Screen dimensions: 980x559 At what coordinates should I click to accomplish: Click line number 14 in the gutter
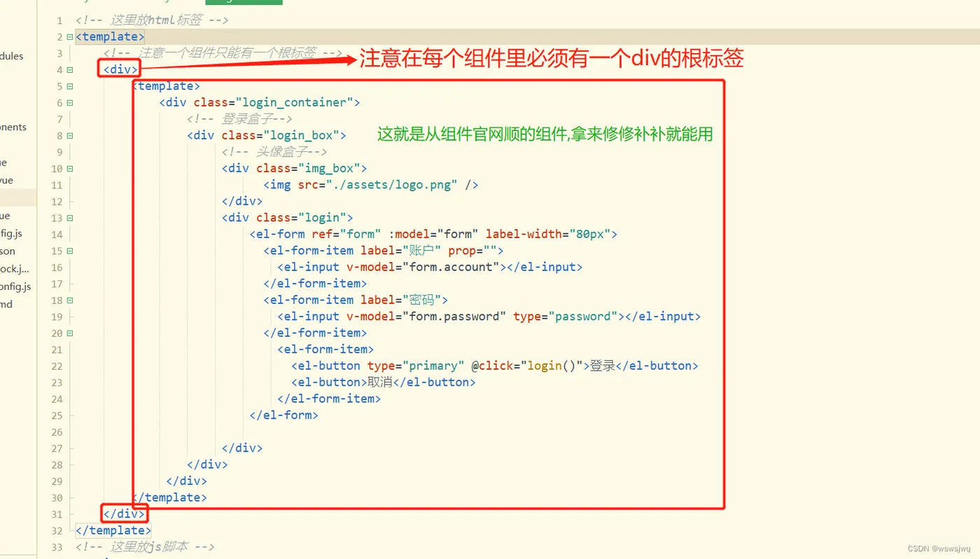pos(57,235)
